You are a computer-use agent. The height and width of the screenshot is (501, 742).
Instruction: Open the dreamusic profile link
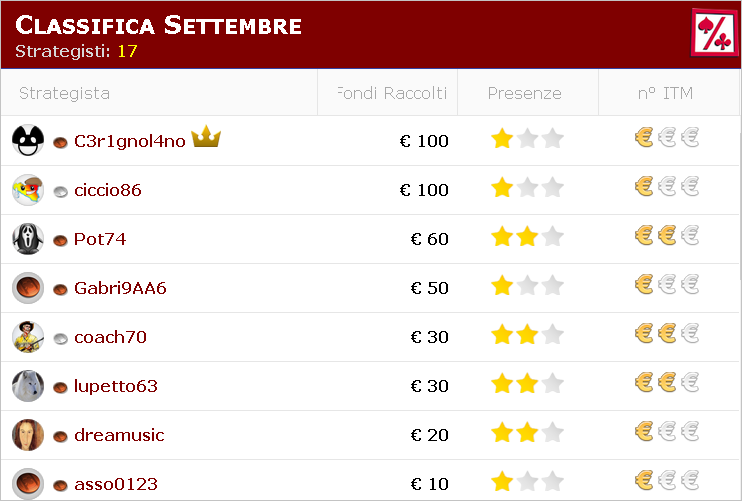[x=119, y=435]
